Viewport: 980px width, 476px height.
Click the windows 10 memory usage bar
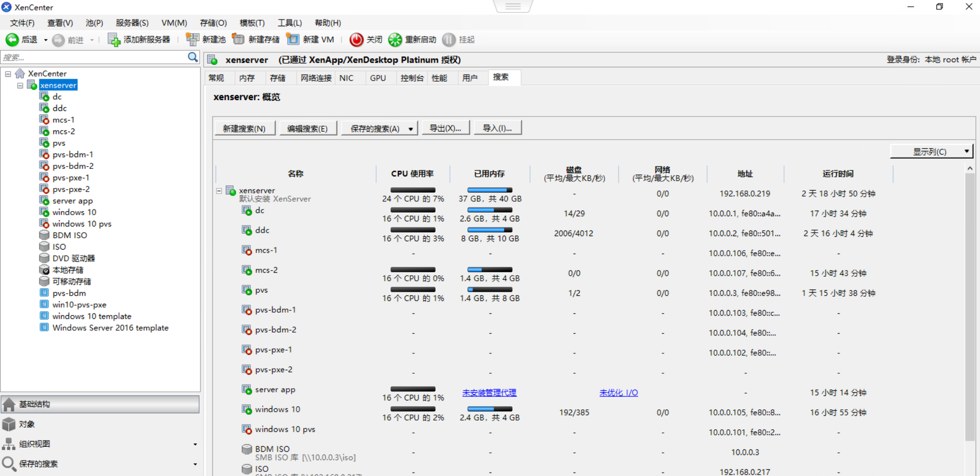click(490, 409)
